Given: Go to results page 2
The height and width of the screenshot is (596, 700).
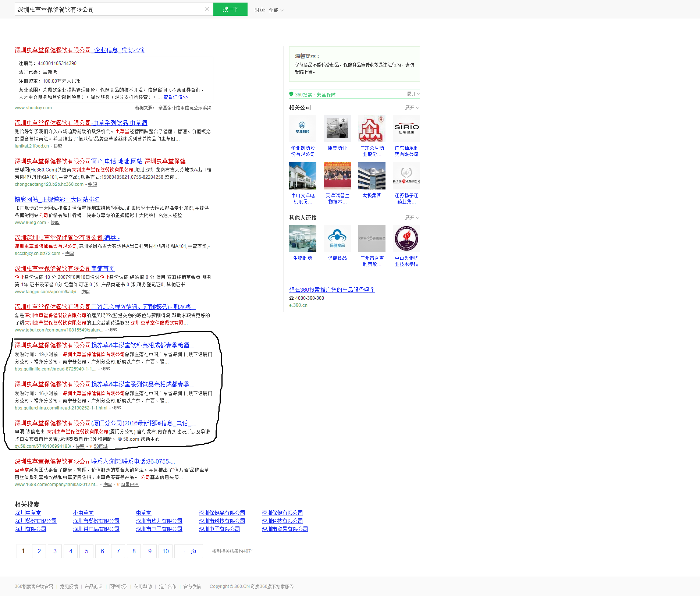Looking at the screenshot, I should (39, 551).
